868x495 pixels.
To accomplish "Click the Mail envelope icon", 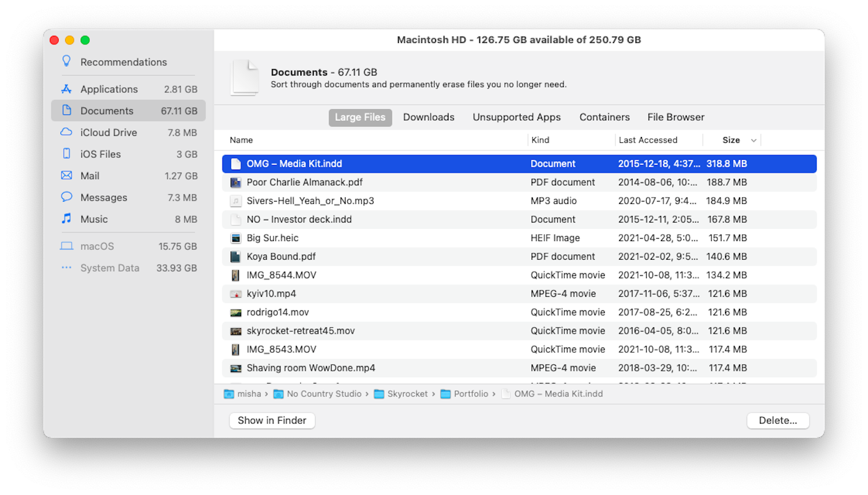I will point(66,175).
